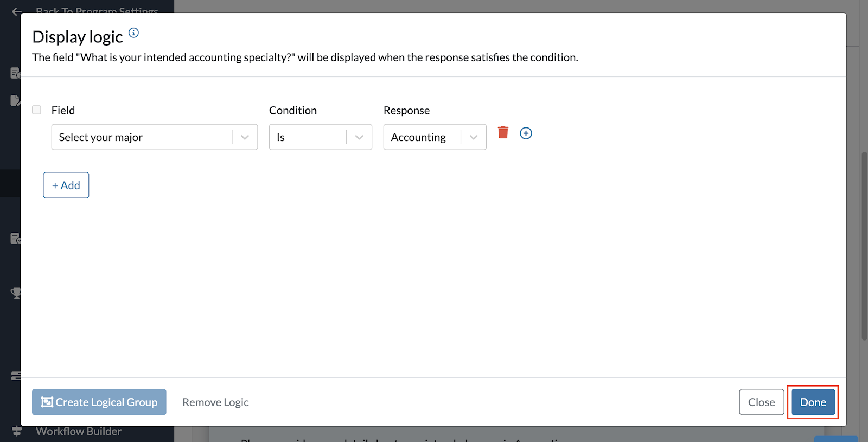Open the Condition dropdown showing Is
The width and height of the screenshot is (868, 442).
pyautogui.click(x=320, y=137)
